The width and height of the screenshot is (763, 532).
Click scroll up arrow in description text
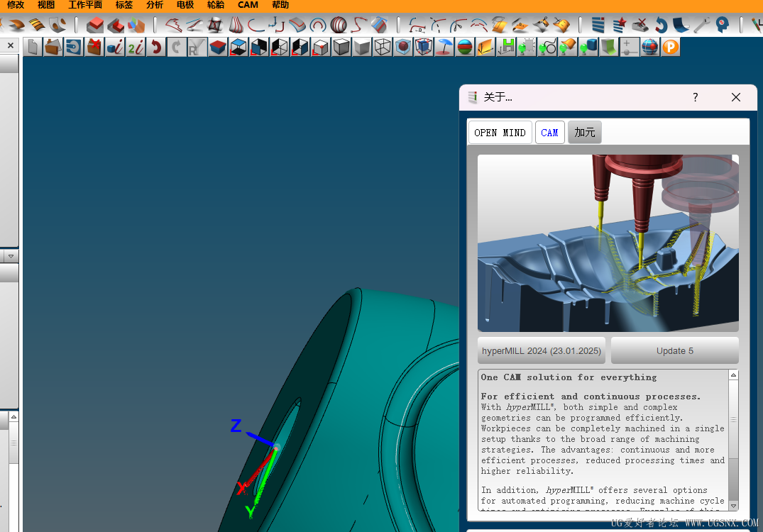coord(733,375)
